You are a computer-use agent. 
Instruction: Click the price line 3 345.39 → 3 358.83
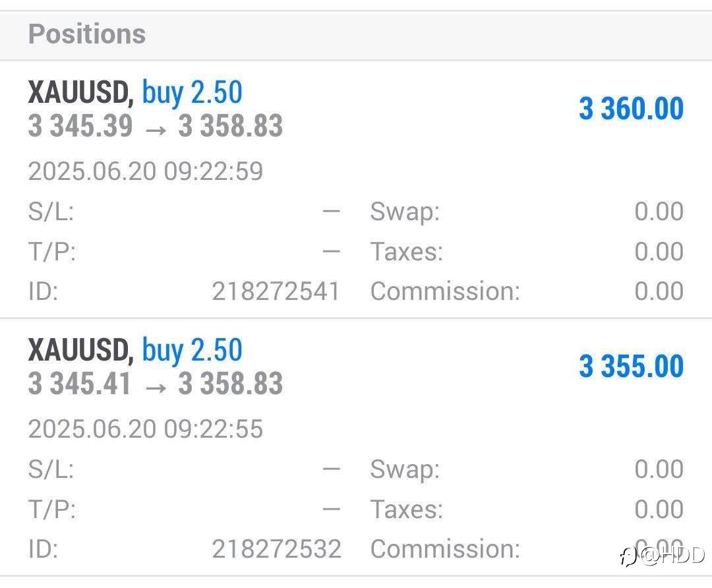click(x=156, y=126)
